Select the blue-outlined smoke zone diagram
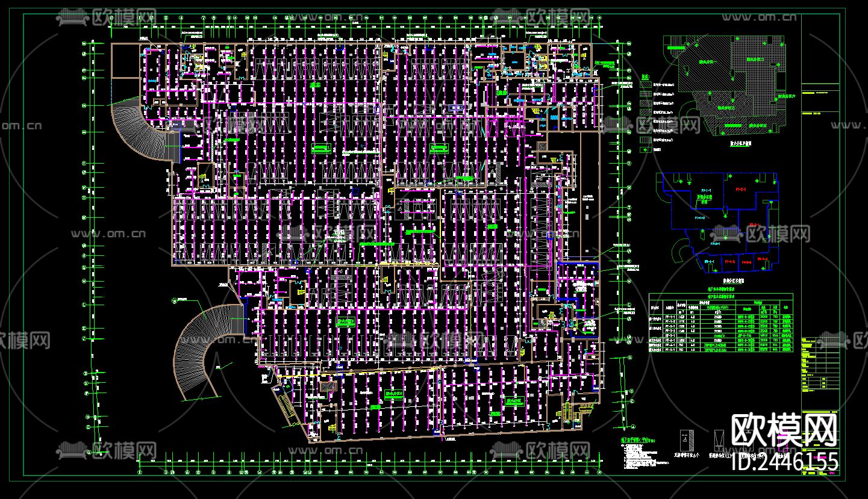This screenshot has height=499, width=868. (x=718, y=223)
